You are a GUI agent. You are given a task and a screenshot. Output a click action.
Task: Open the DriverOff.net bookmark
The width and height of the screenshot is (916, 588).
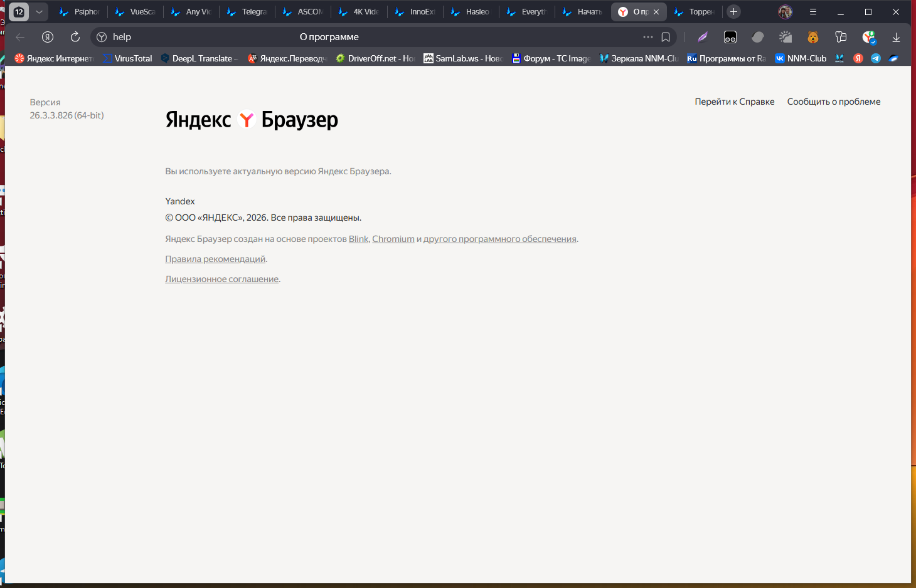point(375,58)
